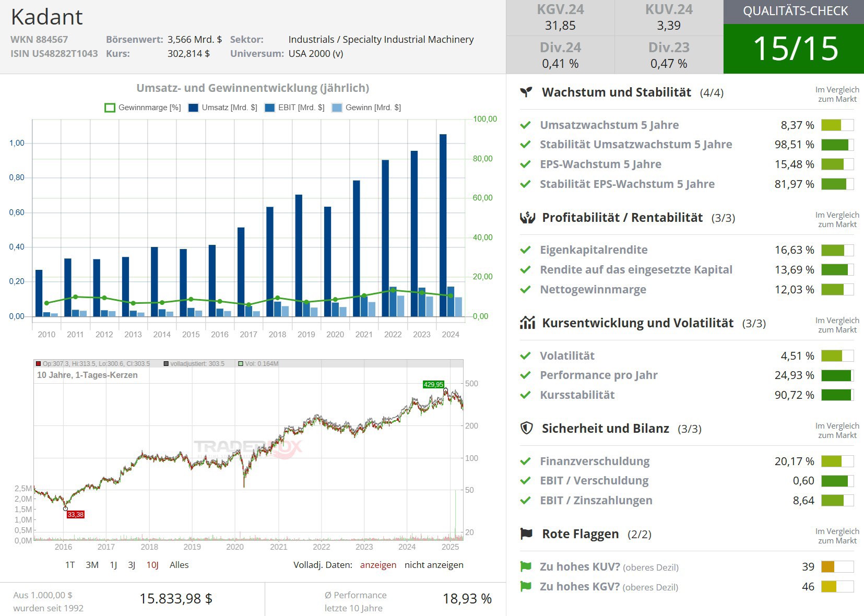The height and width of the screenshot is (616, 864).
Task: Click the Finanzverschuldung value 20,17 %
Action: click(x=794, y=461)
